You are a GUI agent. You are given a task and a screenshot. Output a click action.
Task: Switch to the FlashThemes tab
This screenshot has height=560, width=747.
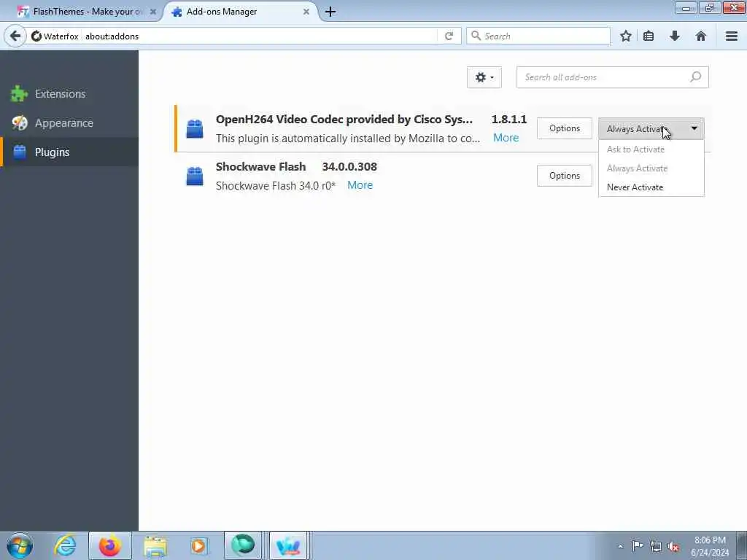tap(86, 12)
